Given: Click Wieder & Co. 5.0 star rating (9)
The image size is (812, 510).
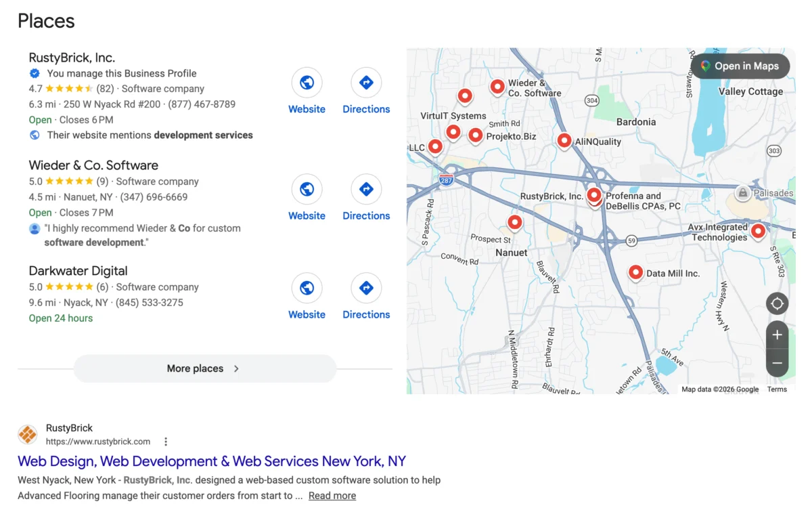Looking at the screenshot, I should 68,182.
